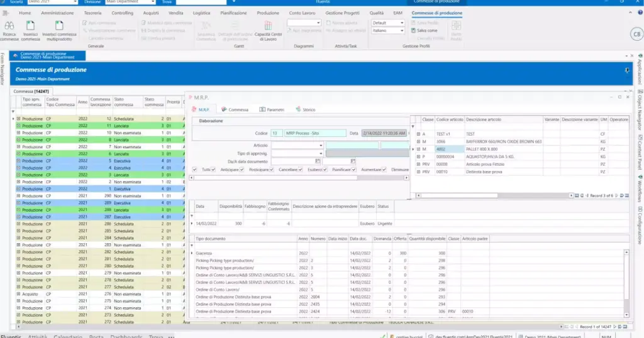Toggle the Aumentare checkbox
This screenshot has height=338, width=644.
[x=384, y=170]
